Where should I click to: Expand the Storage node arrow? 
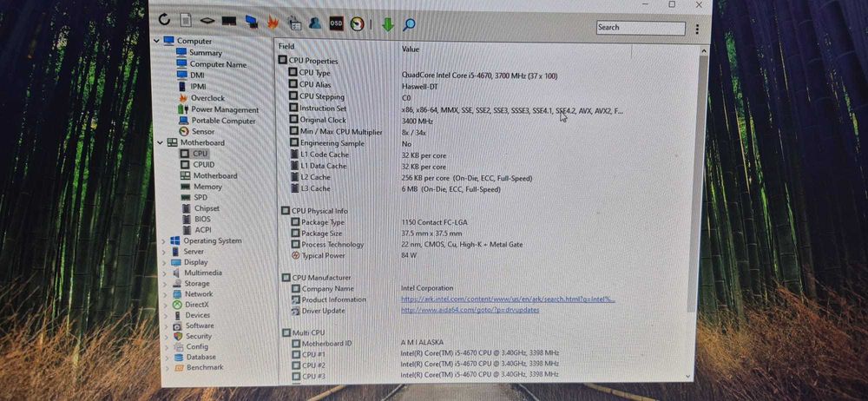pos(165,284)
